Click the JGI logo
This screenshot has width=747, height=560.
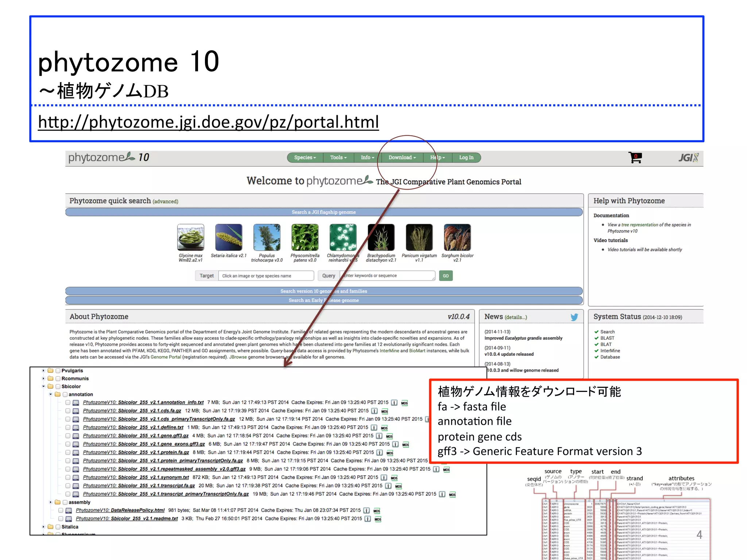[688, 157]
